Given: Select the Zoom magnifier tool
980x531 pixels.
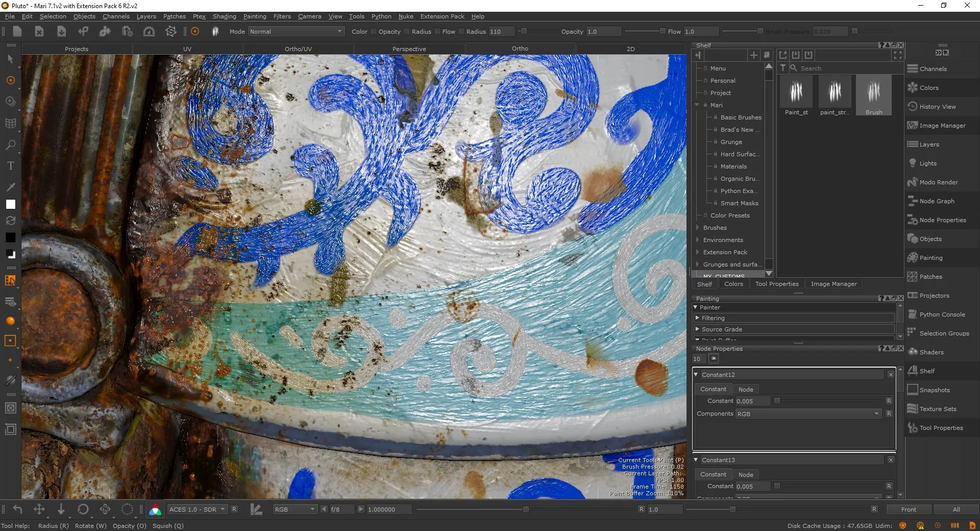Looking at the screenshot, I should tap(10, 145).
